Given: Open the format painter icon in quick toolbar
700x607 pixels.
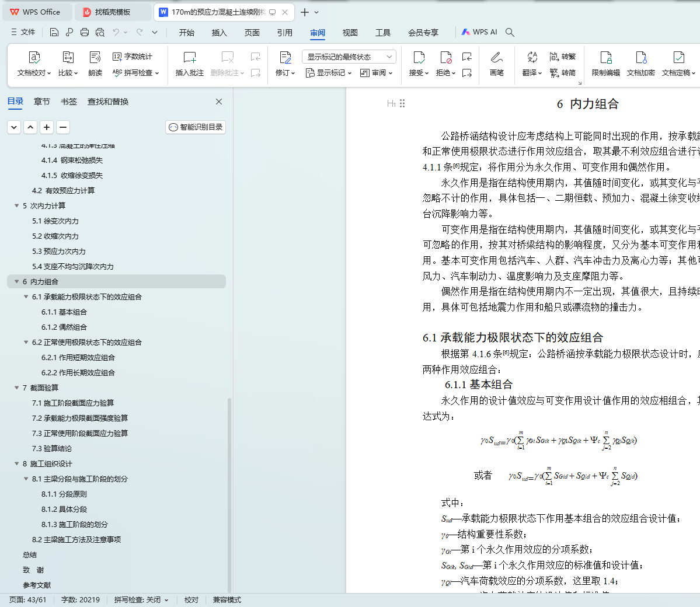Looking at the screenshot, I should [69, 32].
